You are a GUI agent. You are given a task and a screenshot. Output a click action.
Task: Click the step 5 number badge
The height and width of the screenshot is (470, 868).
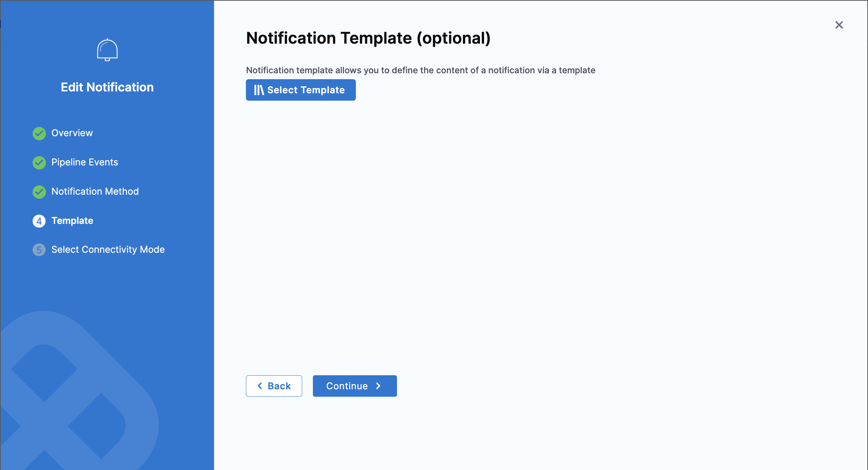(39, 250)
